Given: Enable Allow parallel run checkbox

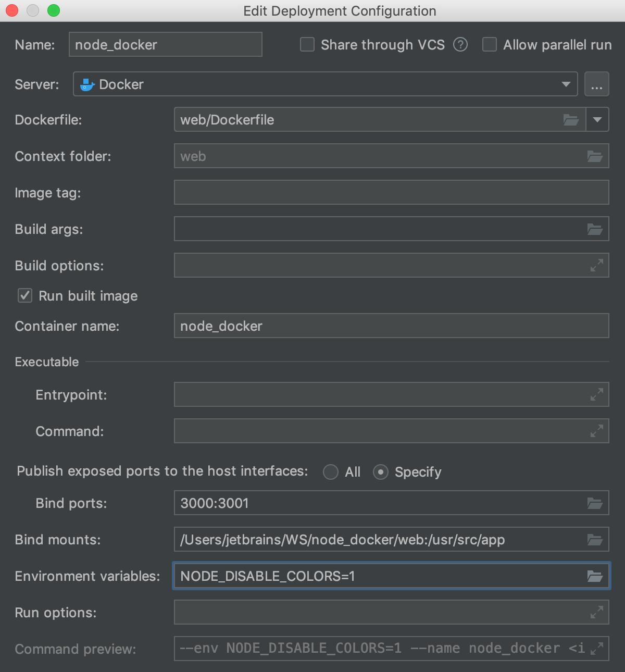Looking at the screenshot, I should (490, 44).
